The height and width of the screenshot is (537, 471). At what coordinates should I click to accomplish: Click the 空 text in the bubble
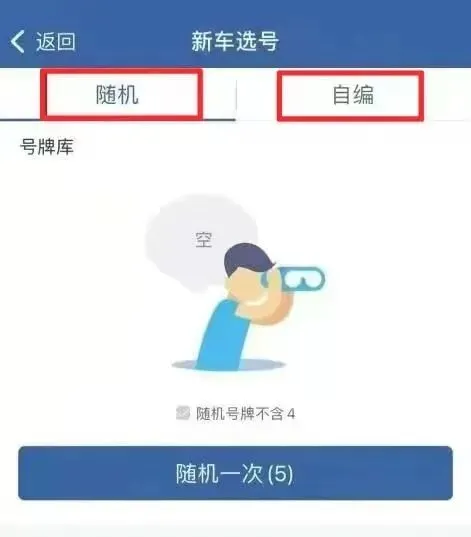(x=204, y=239)
